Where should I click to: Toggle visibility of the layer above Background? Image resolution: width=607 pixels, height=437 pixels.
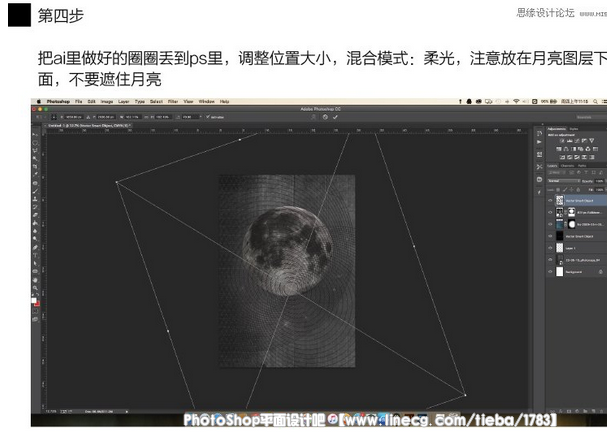click(x=550, y=260)
